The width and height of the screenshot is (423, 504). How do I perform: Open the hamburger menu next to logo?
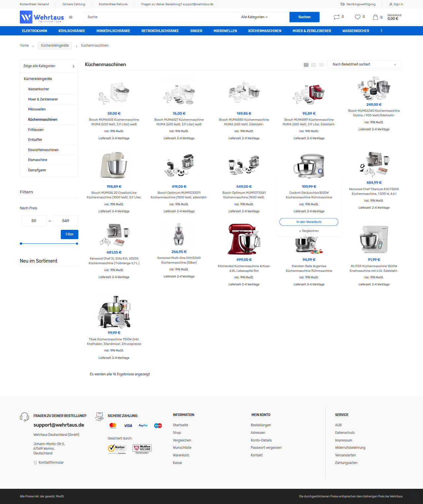pyautogui.click(x=71, y=17)
